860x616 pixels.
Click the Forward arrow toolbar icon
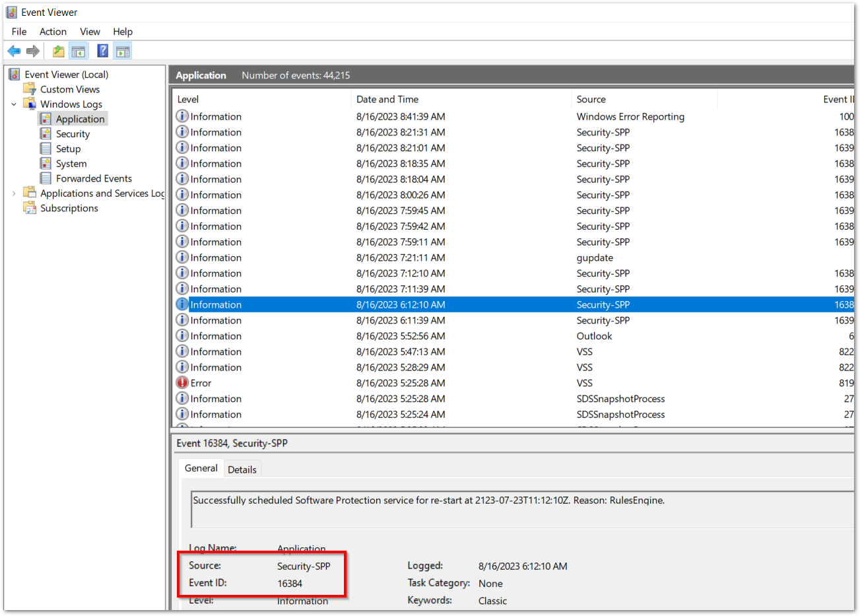pyautogui.click(x=32, y=51)
